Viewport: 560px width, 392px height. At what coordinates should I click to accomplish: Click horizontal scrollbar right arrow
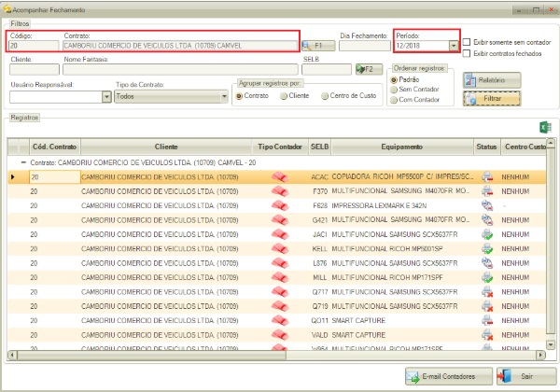540,355
